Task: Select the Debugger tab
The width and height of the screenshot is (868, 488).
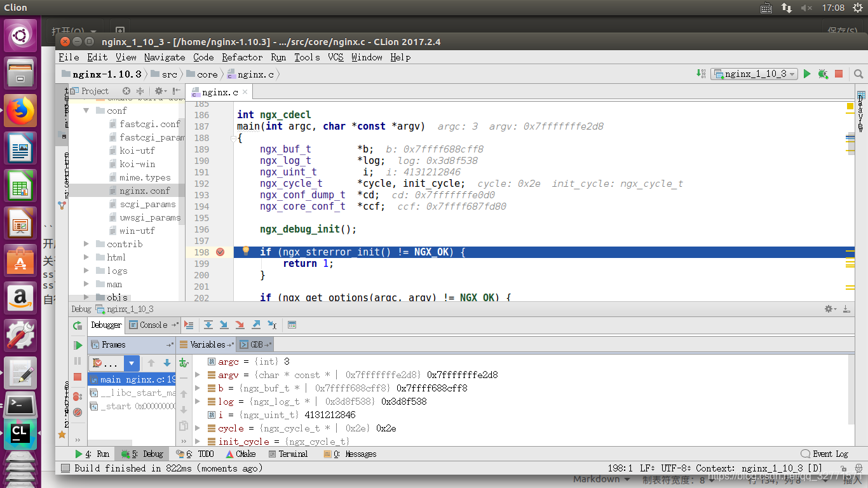Action: pyautogui.click(x=106, y=325)
